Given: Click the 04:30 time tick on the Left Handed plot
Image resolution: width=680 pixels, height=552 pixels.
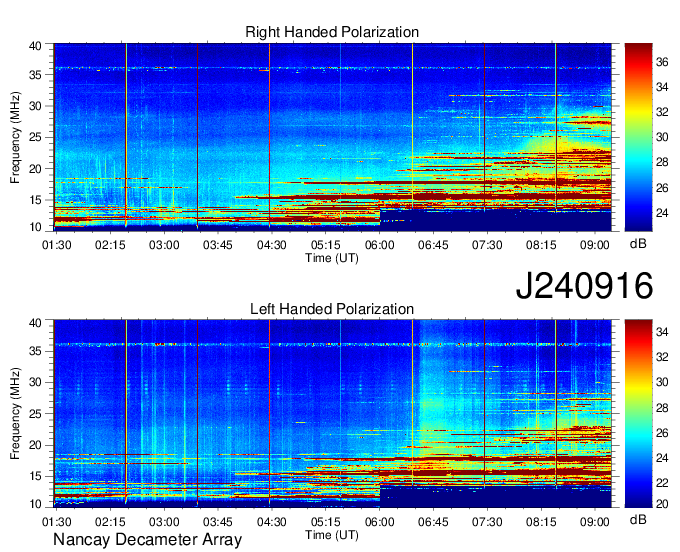Looking at the screenshot, I should click(x=272, y=522).
